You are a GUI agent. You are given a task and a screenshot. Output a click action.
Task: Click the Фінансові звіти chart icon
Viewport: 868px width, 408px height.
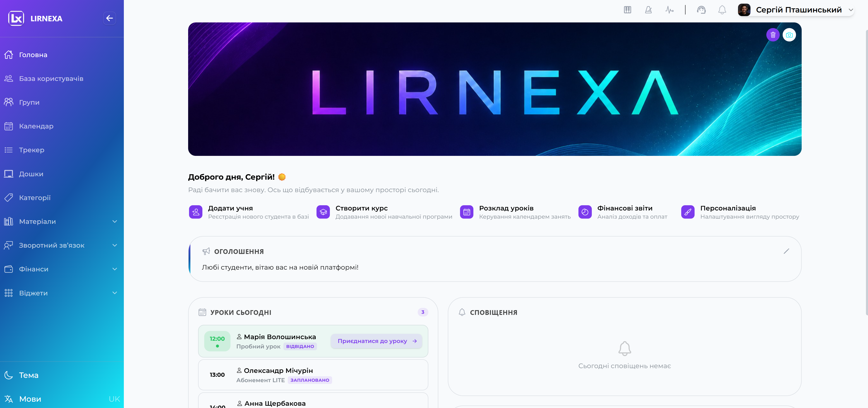585,212
